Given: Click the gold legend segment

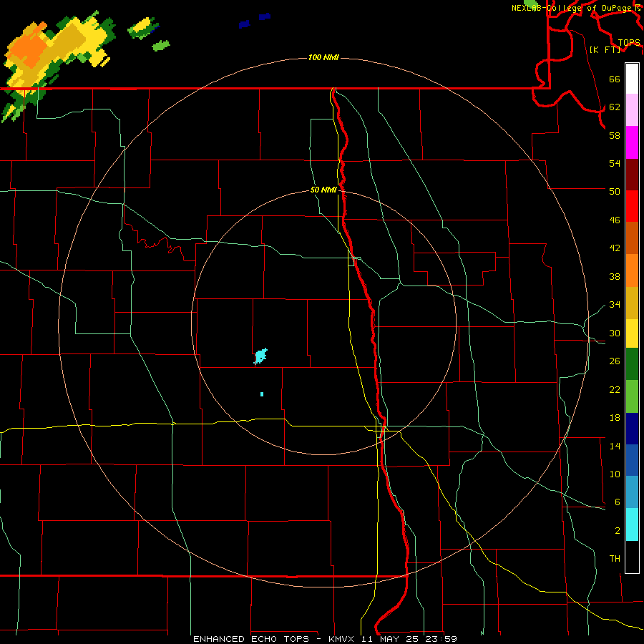Looking at the screenshot, I should pos(632,303).
